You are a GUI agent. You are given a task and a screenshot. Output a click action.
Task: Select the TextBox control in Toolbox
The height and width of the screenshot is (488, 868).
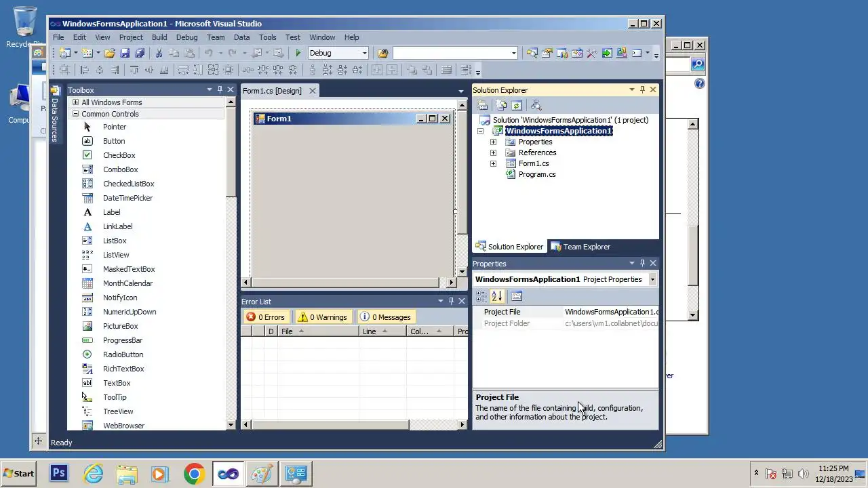117,383
